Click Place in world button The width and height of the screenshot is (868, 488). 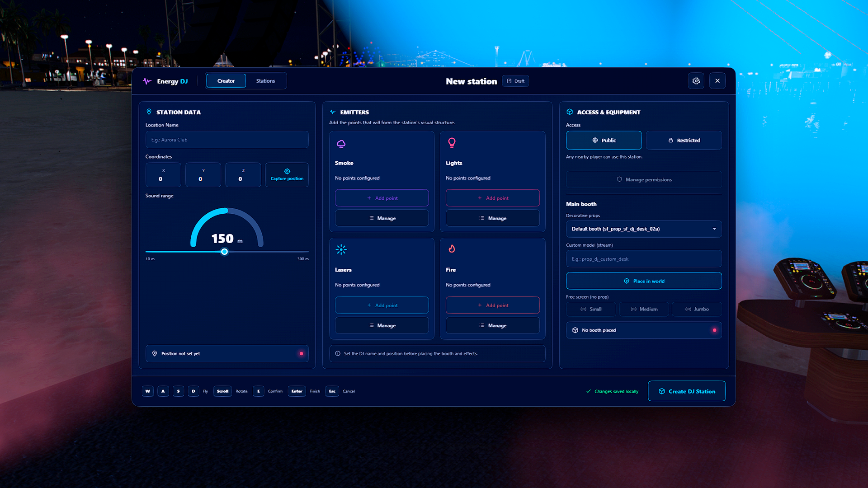(x=644, y=281)
